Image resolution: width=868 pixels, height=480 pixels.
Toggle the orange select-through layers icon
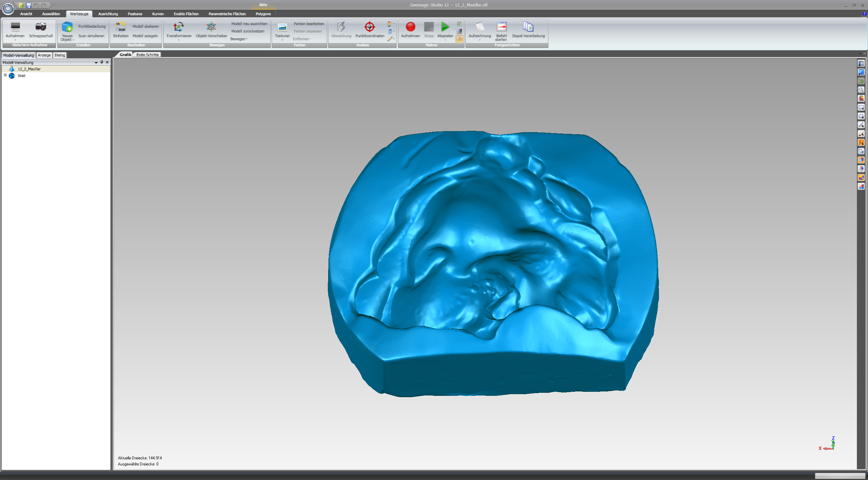click(861, 160)
